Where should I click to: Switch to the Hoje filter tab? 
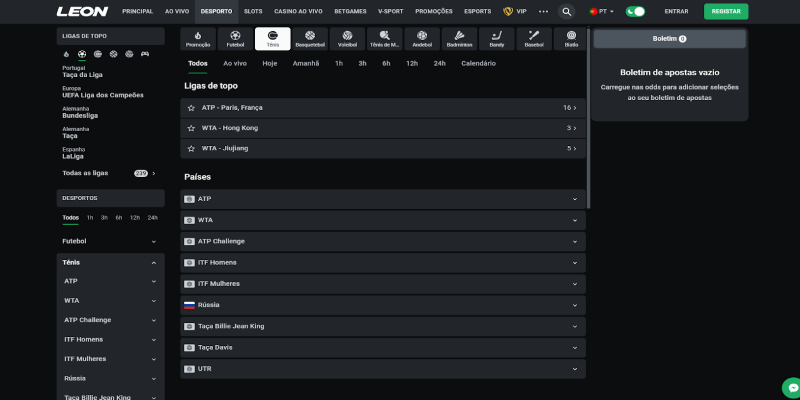[270, 64]
